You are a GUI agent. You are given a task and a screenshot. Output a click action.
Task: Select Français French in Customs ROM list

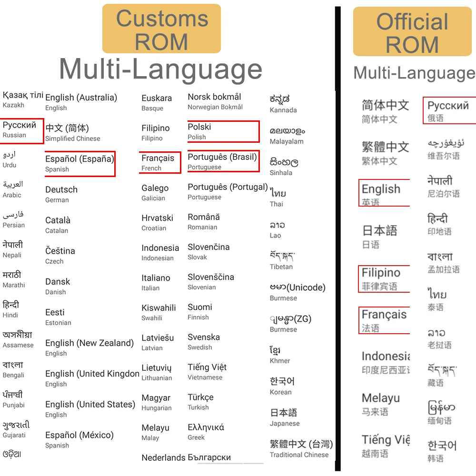pyautogui.click(x=158, y=163)
